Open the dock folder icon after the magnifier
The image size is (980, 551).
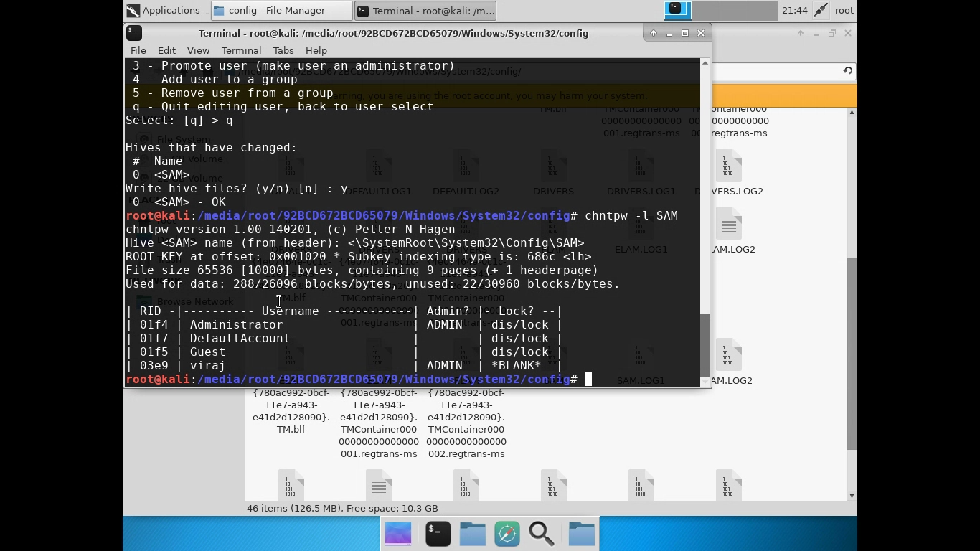click(582, 534)
